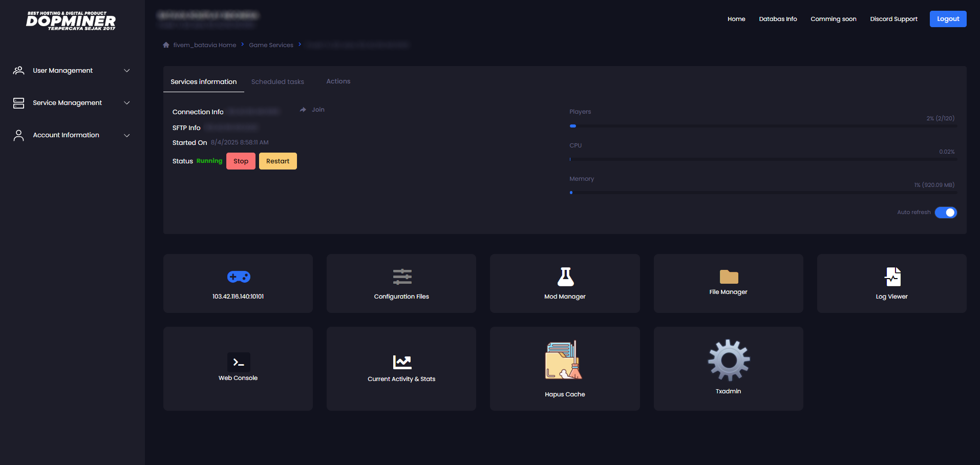Open fivem_batavia Home breadcrumb link

(x=205, y=45)
